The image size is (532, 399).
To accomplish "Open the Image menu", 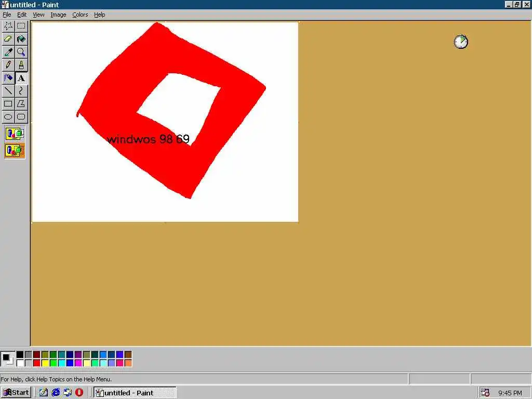I will 58,15.
